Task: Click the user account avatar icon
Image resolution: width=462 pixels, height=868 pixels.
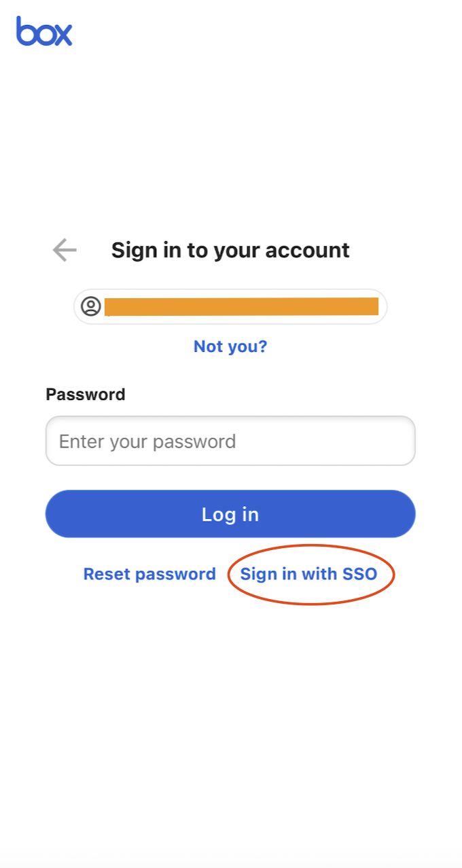Action: (x=91, y=306)
